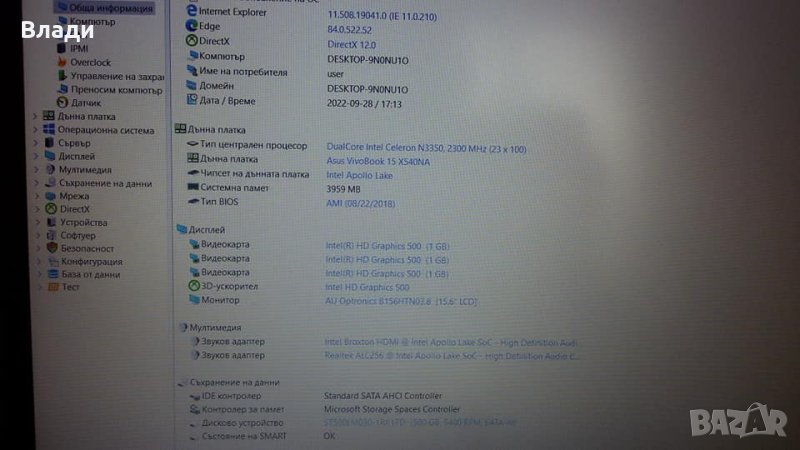Select the 3D-ускорител row icon
This screenshot has width=800, height=450.
pos(193,286)
